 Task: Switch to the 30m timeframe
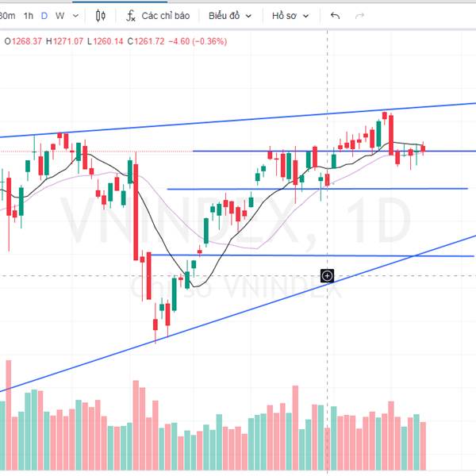pos(6,15)
